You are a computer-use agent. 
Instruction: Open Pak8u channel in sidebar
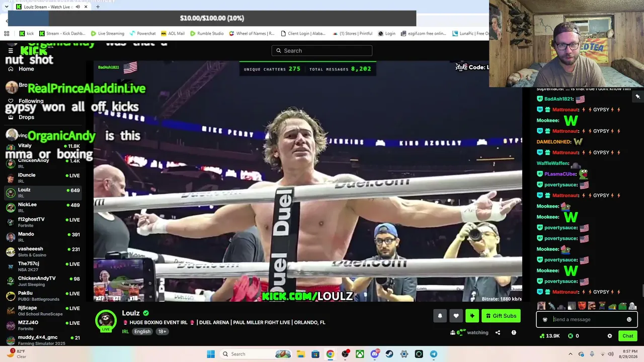point(43,296)
